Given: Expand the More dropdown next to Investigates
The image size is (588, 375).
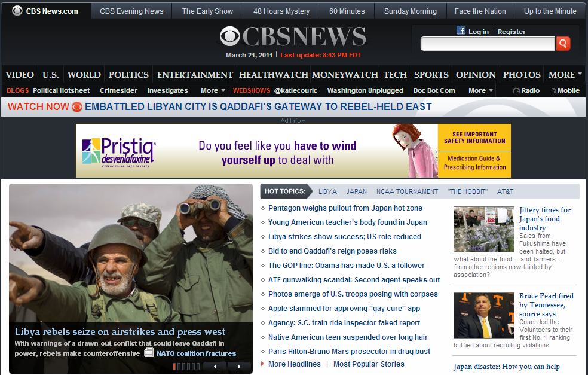Looking at the screenshot, I should (213, 90).
